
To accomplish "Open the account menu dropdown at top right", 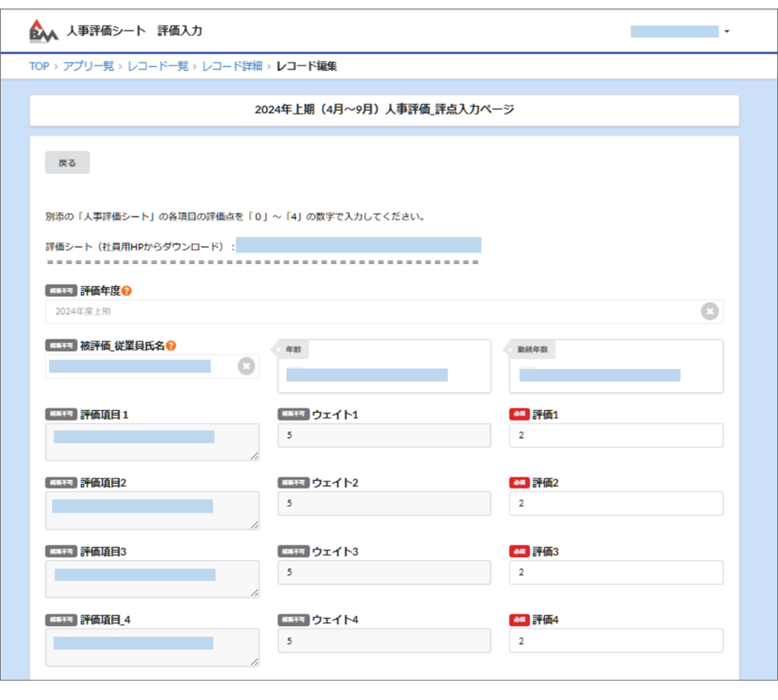I will pyautogui.click(x=727, y=31).
